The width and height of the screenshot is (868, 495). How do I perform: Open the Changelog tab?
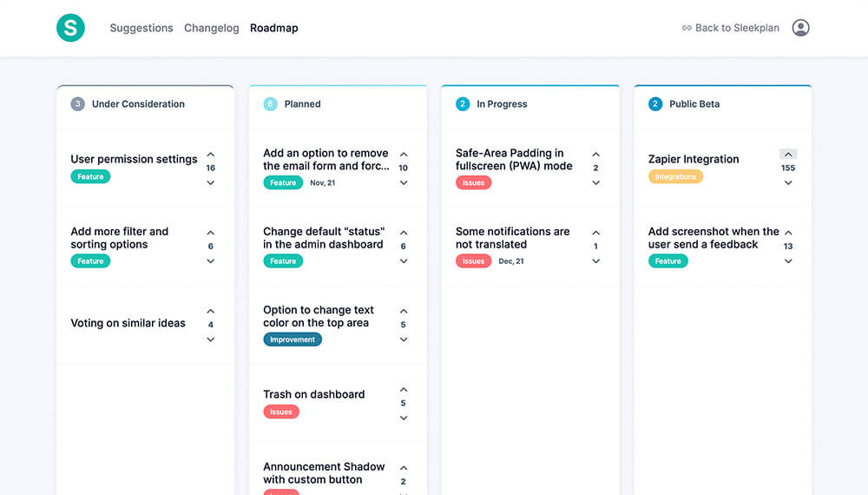(x=211, y=28)
